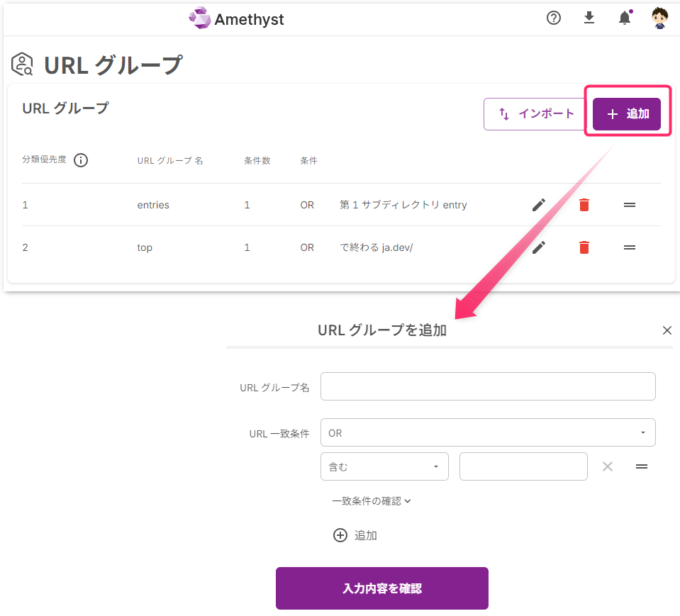Grab the reorder handle for entries row
The width and height of the screenshot is (680, 616).
pos(629,205)
